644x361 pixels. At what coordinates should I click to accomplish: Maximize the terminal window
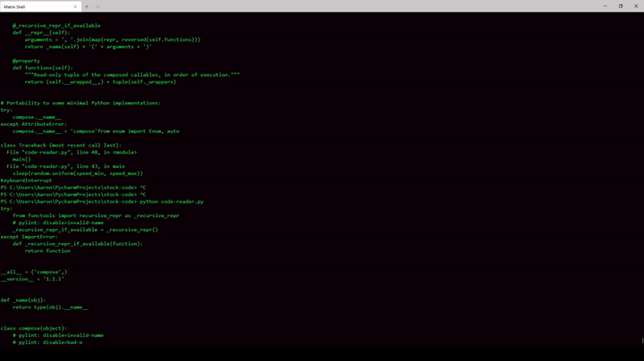pyautogui.click(x=621, y=5)
